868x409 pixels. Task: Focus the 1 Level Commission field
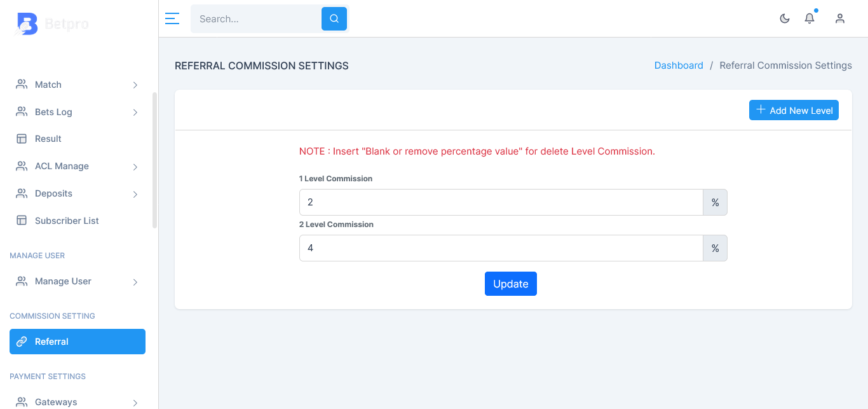[x=501, y=202]
